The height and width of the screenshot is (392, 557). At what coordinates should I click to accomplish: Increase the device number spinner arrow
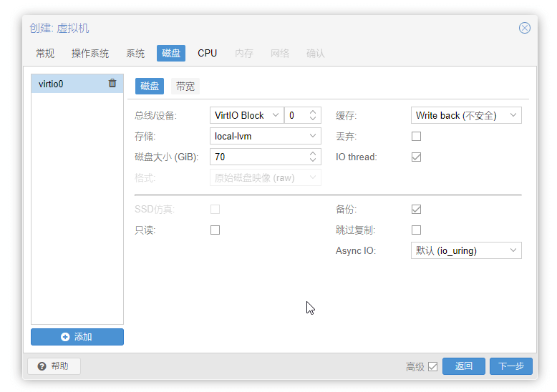point(313,112)
